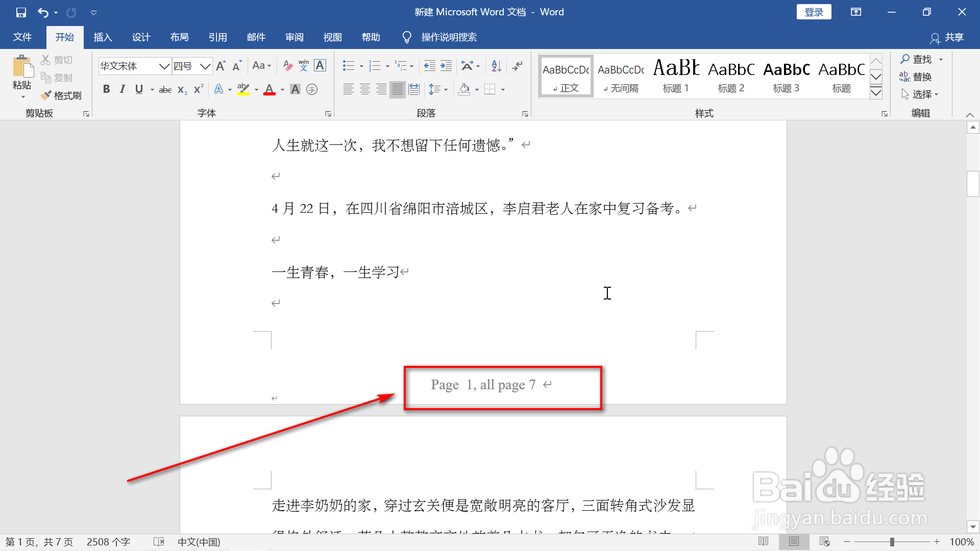Image resolution: width=980 pixels, height=551 pixels.
Task: Click the Copy icon
Action: click(x=46, y=78)
